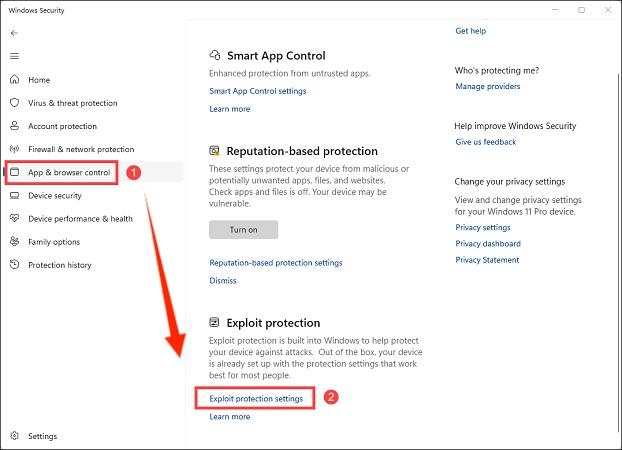Dismiss the reputation-based protection warning
This screenshot has width=622, height=450.
[223, 281]
